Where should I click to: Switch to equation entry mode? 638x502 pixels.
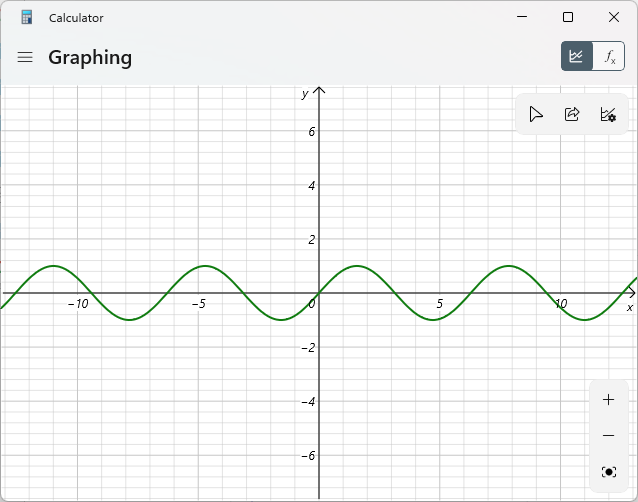click(x=609, y=56)
